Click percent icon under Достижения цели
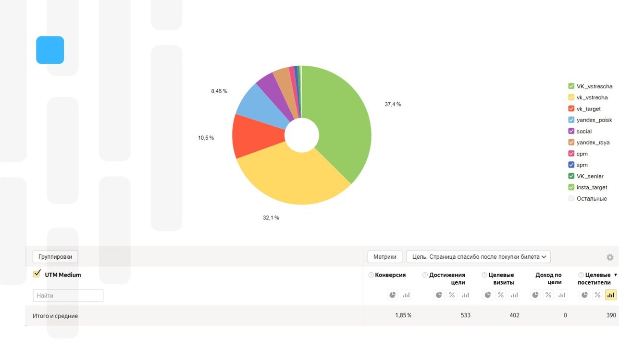The height and width of the screenshot is (362, 644). point(452,295)
